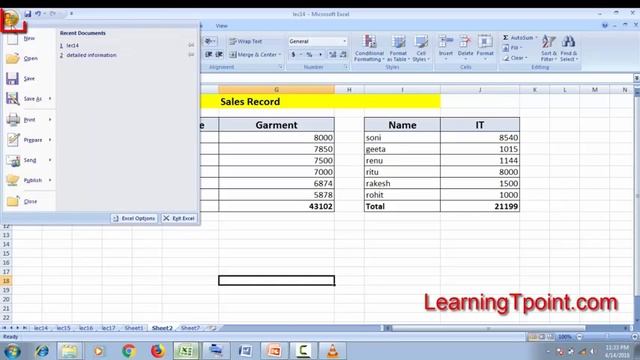Open the Number group dialog launcher
The image size is (640, 360).
346,67
